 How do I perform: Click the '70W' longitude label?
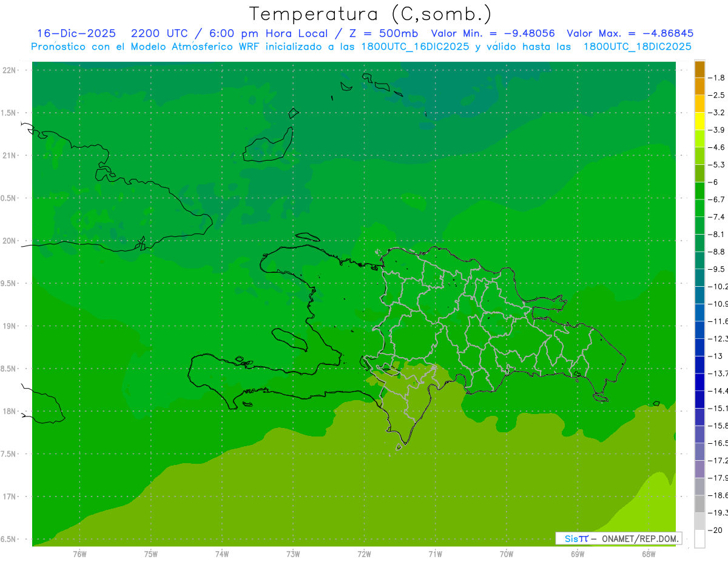[507, 554]
